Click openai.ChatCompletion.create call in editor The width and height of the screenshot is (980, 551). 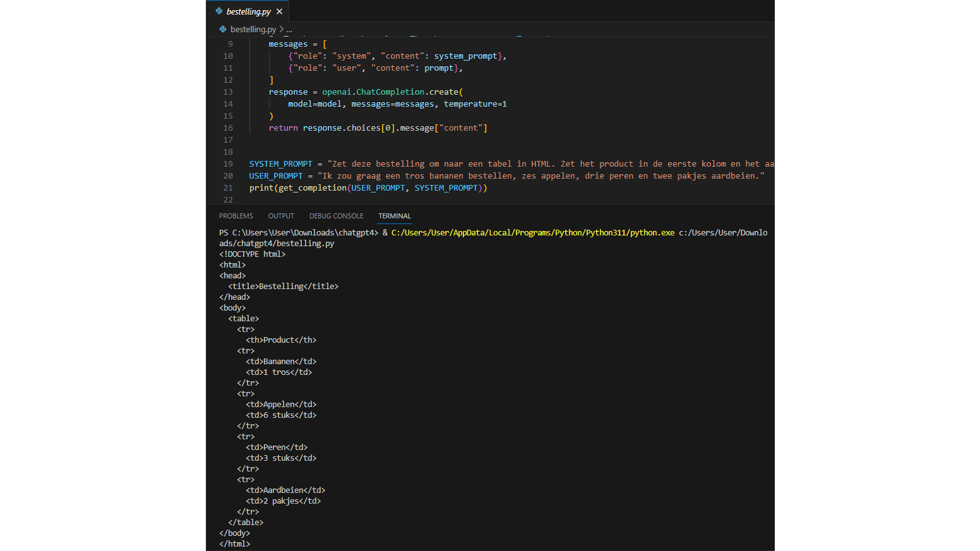391,92
